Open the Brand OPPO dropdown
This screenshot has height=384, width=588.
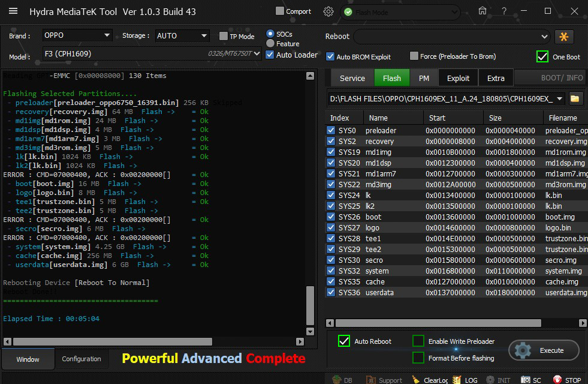pos(77,35)
